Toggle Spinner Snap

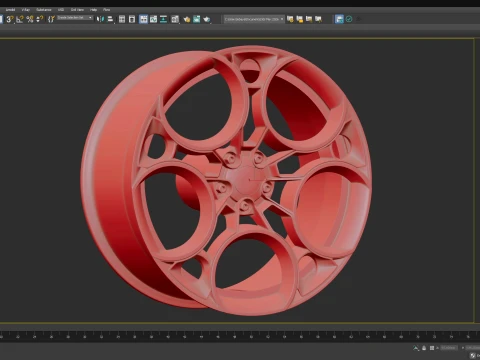point(40,19)
